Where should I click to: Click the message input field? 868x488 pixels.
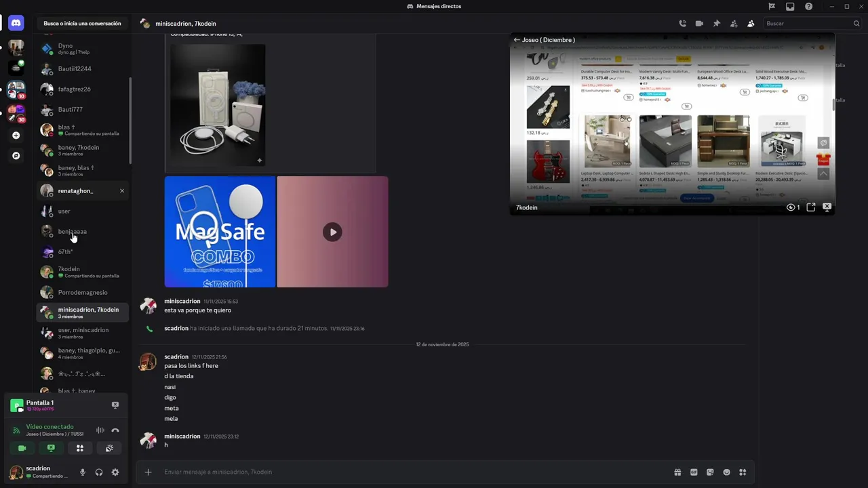click(x=414, y=472)
